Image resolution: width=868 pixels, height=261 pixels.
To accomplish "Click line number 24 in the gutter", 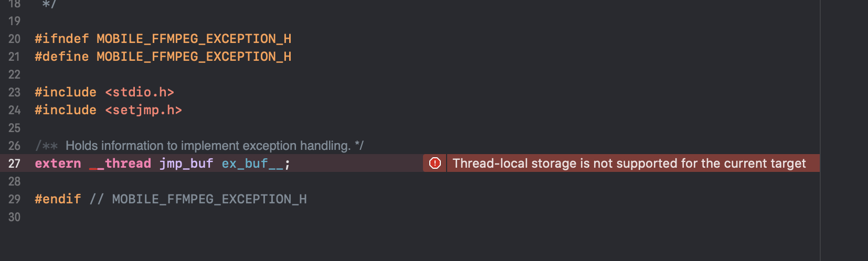I will pos(14,110).
